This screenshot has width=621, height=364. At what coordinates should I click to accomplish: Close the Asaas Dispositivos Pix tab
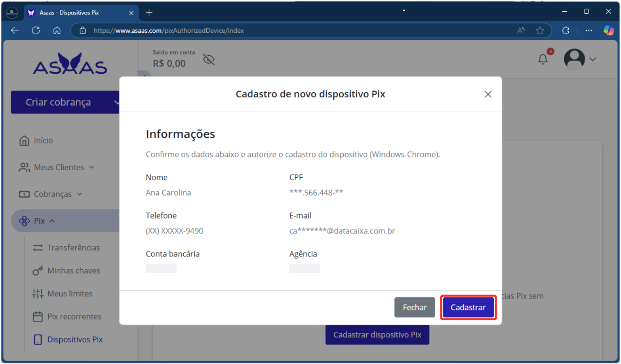click(x=131, y=13)
